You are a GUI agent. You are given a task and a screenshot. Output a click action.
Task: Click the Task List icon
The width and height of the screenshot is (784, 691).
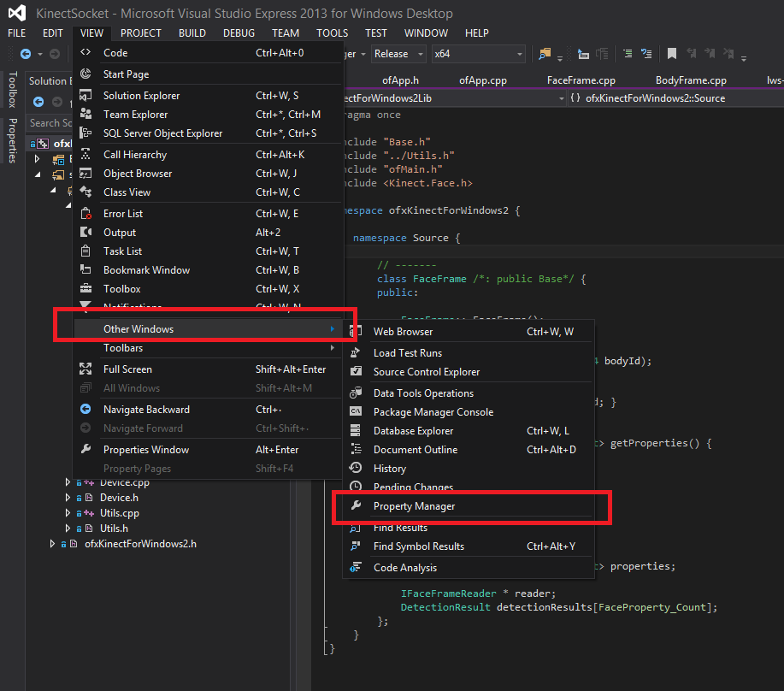pos(85,251)
